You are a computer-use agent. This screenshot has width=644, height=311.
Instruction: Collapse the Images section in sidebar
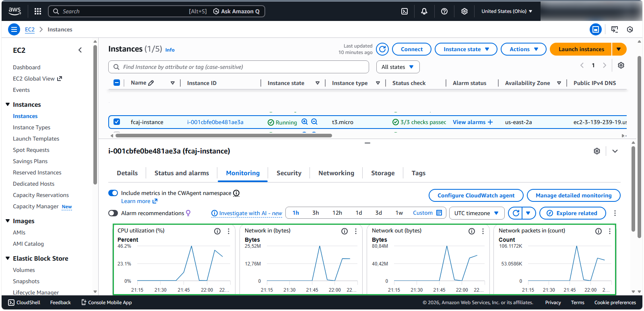point(8,221)
